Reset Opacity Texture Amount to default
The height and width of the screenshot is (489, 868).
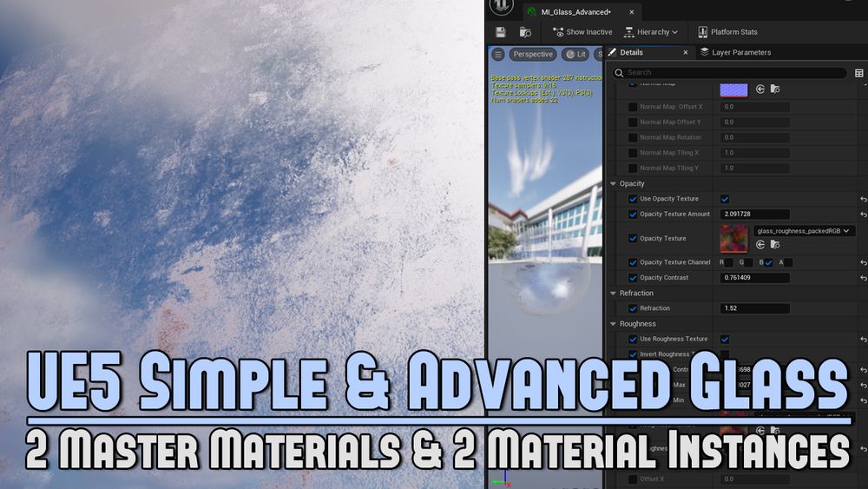point(863,215)
